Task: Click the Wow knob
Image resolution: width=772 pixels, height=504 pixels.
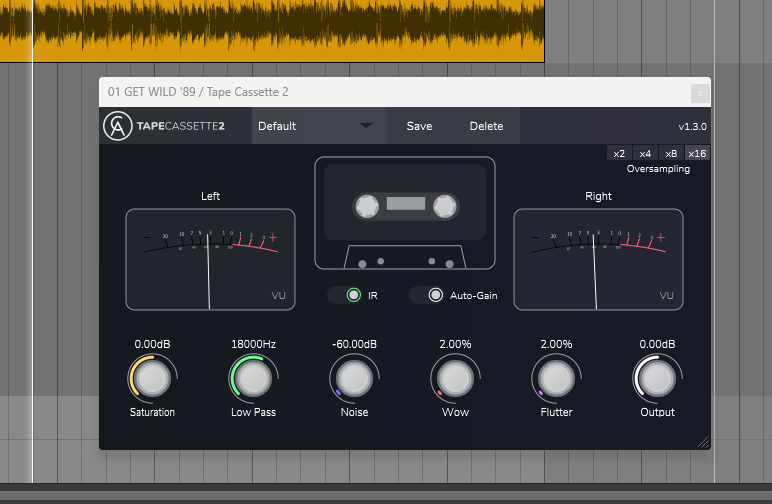Action: point(455,379)
